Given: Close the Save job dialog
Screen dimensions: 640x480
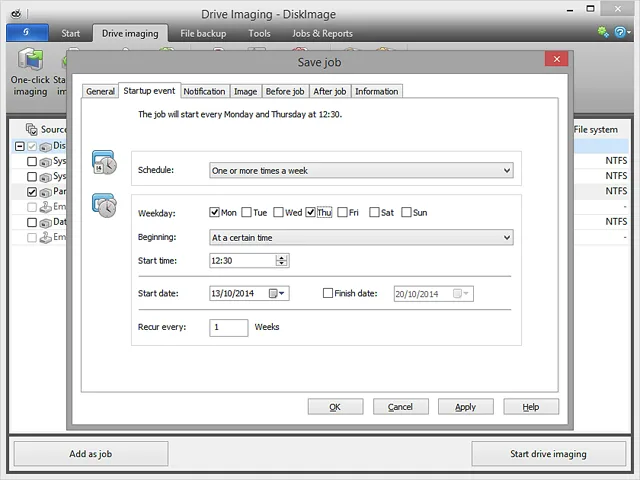Looking at the screenshot, I should coord(556,59).
